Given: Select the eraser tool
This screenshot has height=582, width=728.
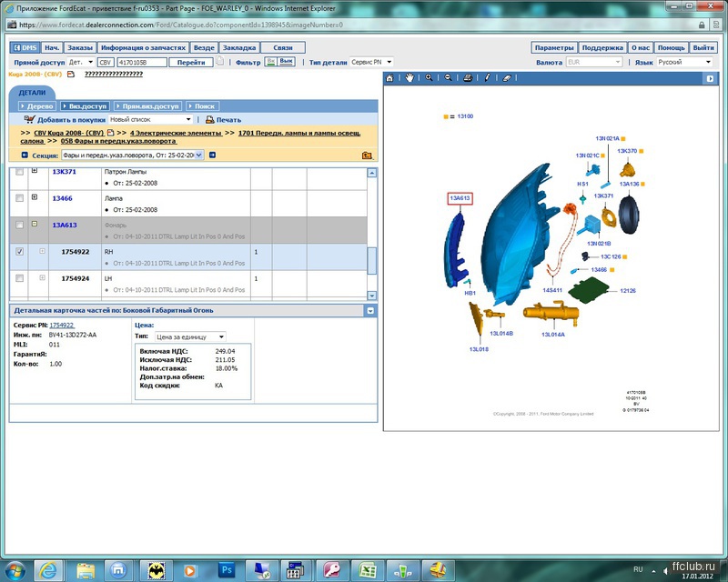Looking at the screenshot, I should click(x=507, y=78).
